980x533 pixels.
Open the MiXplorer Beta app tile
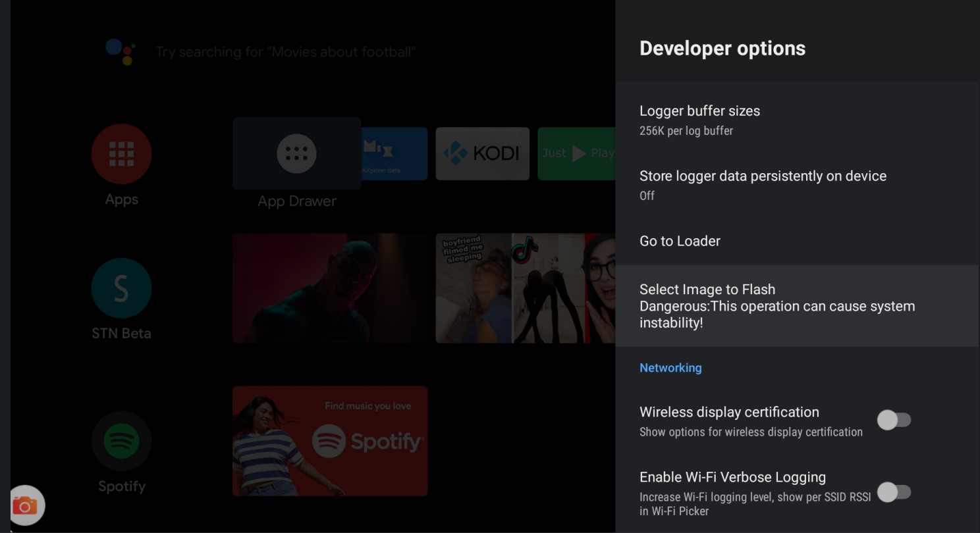(x=394, y=154)
